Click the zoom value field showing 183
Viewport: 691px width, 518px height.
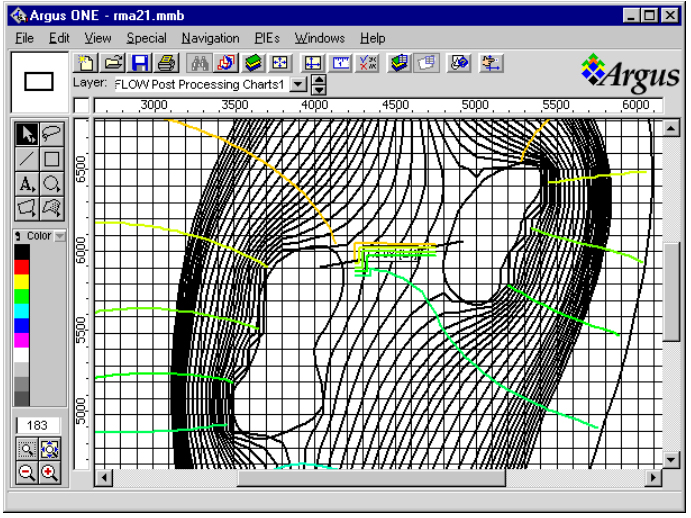tap(38, 425)
